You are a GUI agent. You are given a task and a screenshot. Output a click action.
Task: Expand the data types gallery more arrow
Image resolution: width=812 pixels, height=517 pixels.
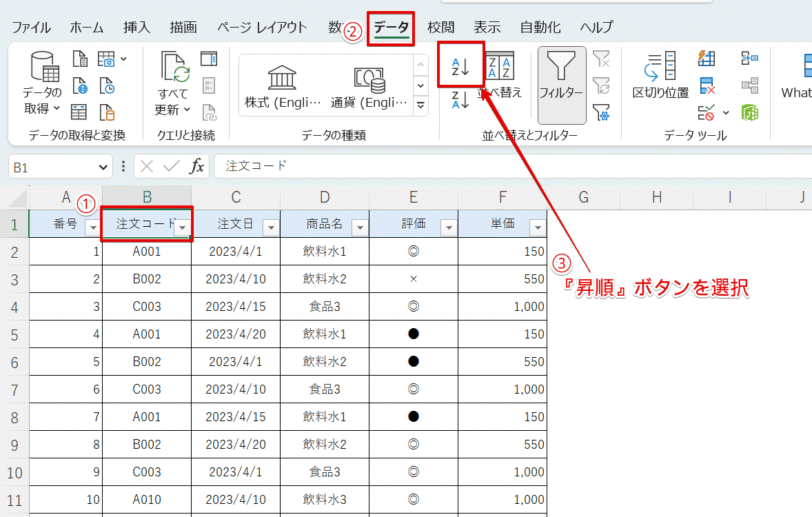click(420, 105)
